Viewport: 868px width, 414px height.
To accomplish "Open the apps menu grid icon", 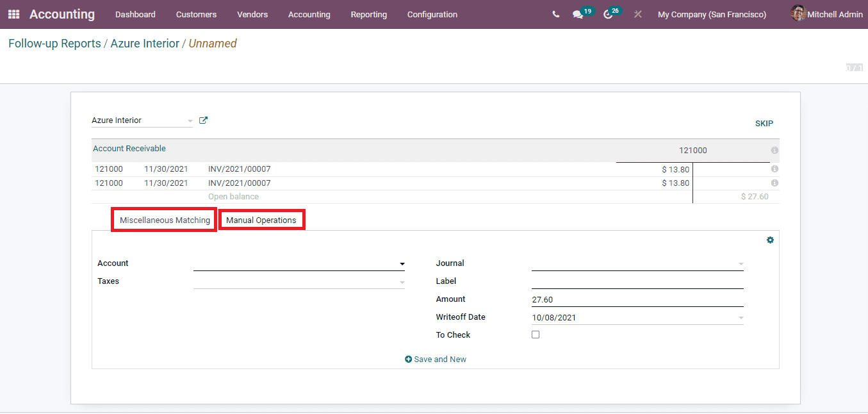I will click(x=13, y=14).
